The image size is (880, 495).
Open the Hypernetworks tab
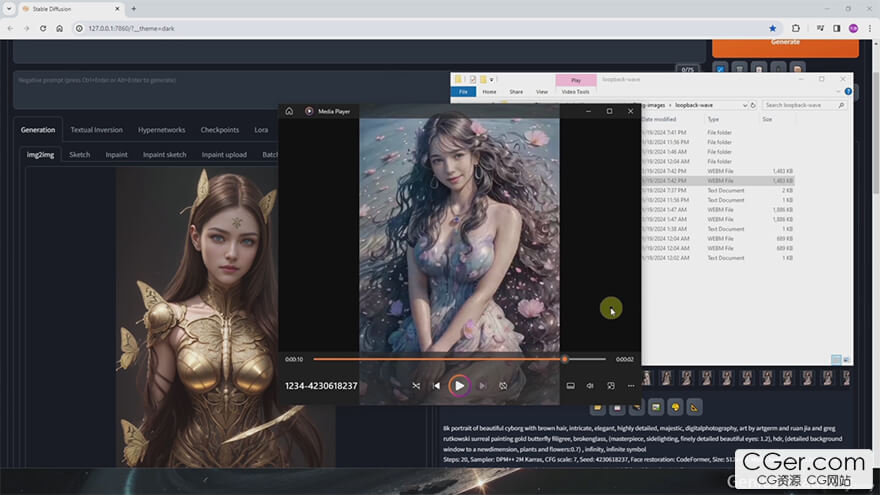162,130
